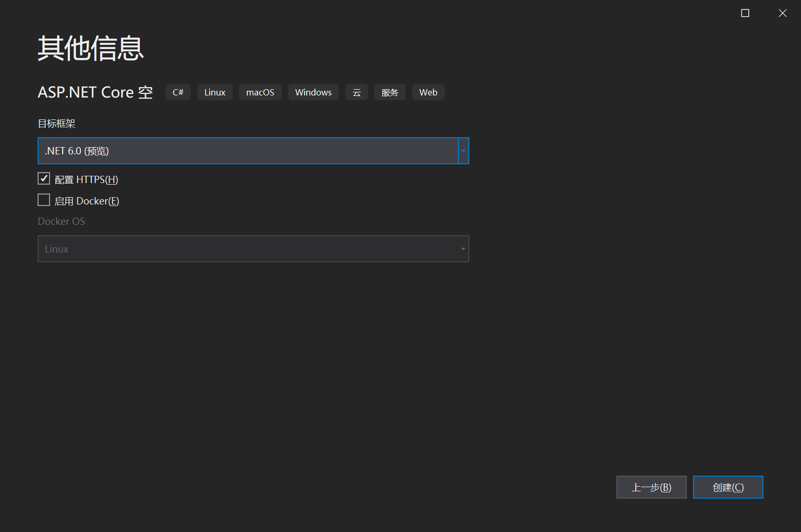Click the 创建(C) create button
The height and width of the screenshot is (532, 801).
[728, 487]
